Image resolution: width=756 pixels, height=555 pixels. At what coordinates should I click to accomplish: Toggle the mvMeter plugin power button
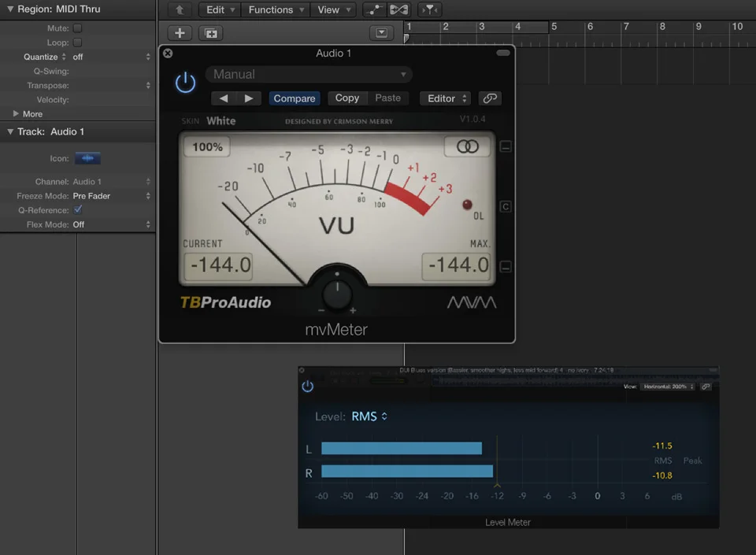(185, 83)
